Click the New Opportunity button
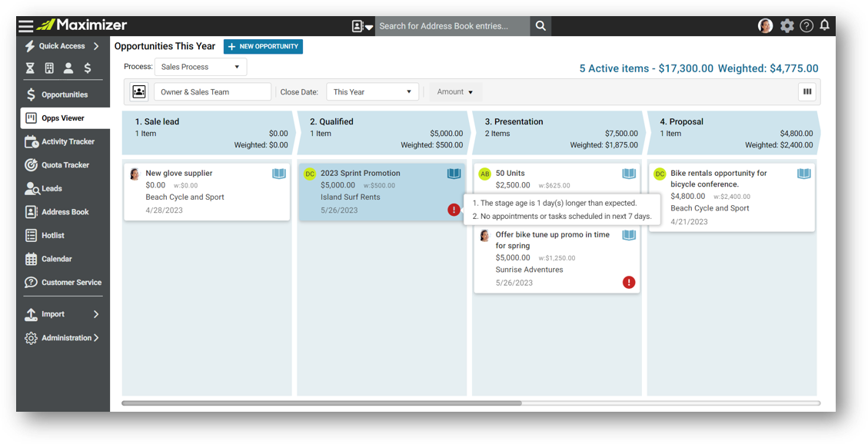 click(263, 46)
